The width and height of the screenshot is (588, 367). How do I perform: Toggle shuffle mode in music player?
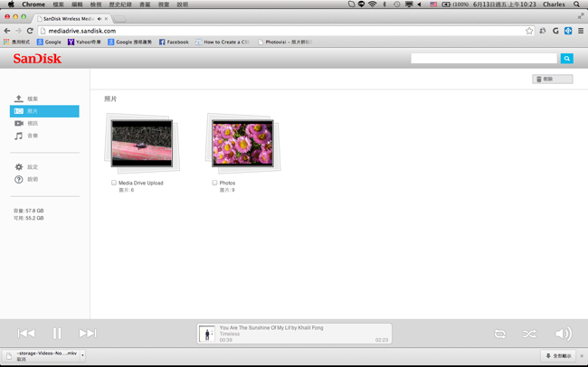pyautogui.click(x=529, y=334)
